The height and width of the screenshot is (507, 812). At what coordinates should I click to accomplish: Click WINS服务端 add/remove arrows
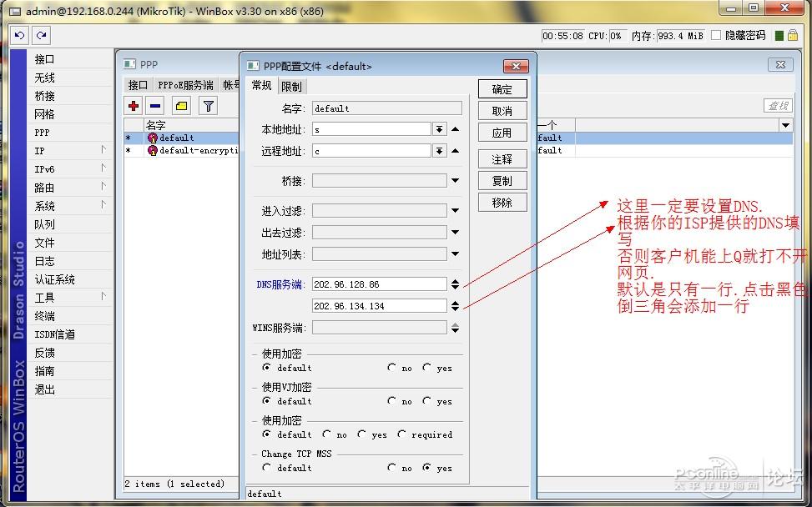(455, 328)
